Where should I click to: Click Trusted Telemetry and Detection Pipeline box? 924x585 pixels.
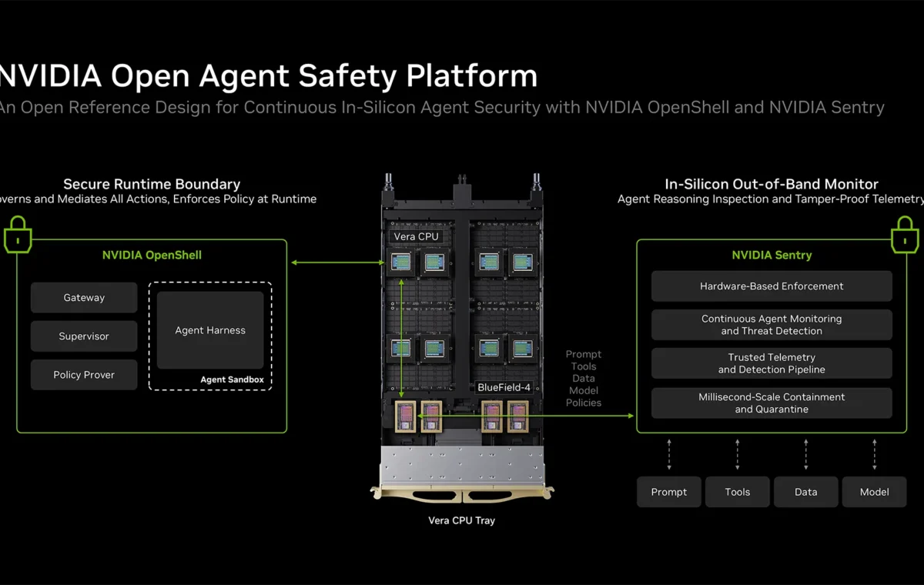(x=772, y=363)
